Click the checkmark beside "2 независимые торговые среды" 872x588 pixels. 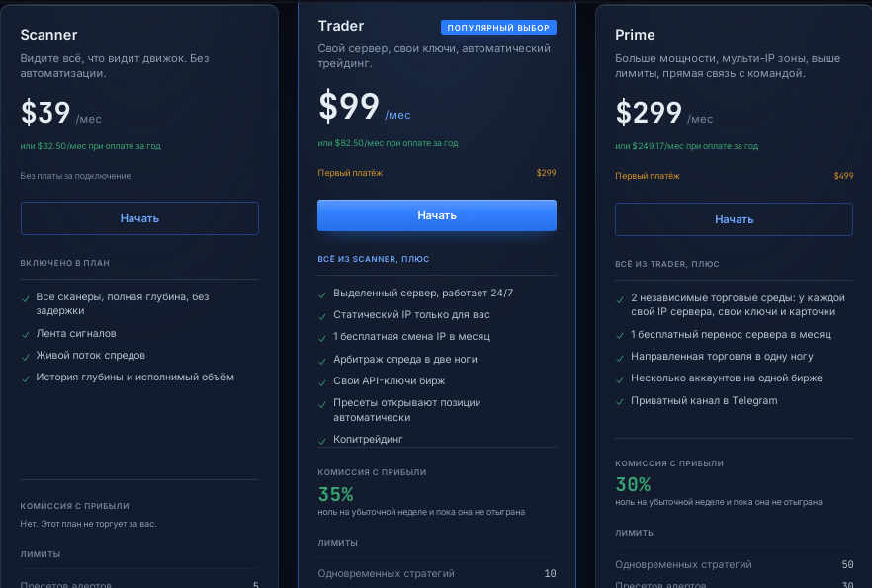click(x=620, y=299)
